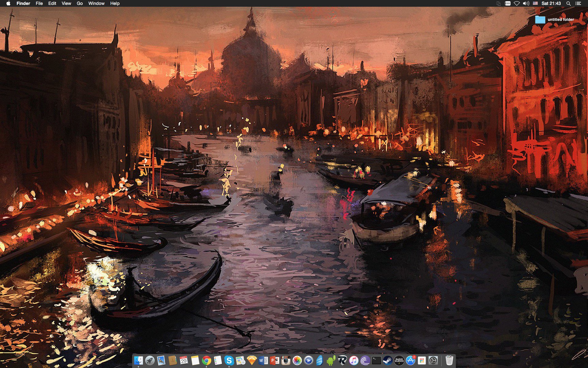Open the Reminders list icon in dock

click(x=218, y=361)
